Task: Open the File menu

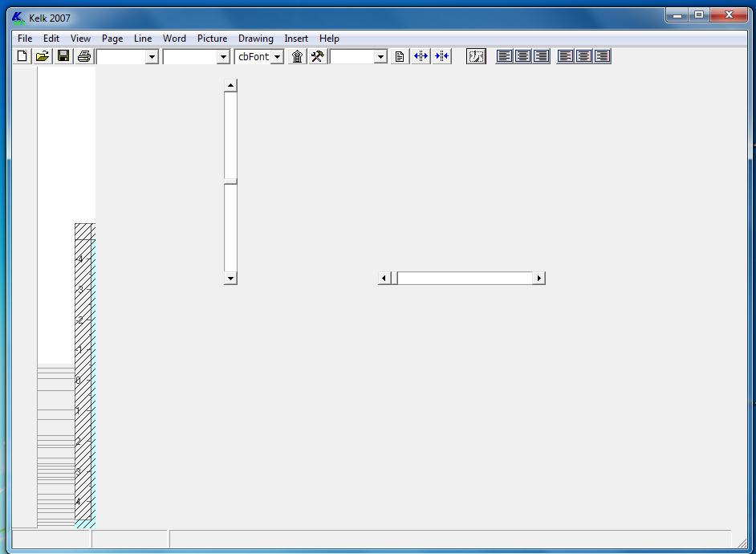Action: 25,39
